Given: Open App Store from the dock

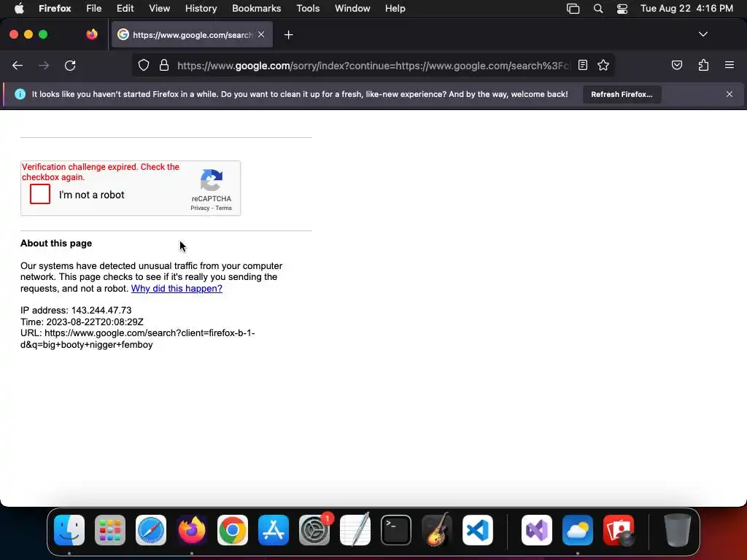Looking at the screenshot, I should (x=274, y=530).
